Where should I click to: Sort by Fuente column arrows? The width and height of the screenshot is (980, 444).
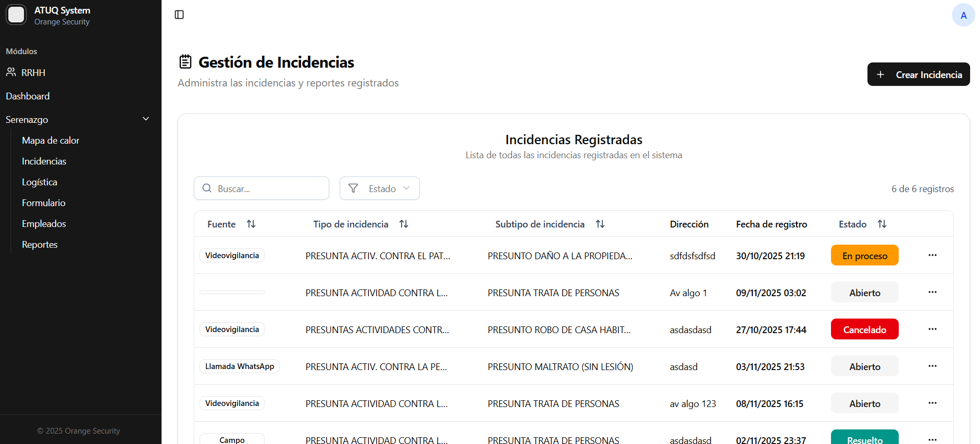click(x=251, y=224)
